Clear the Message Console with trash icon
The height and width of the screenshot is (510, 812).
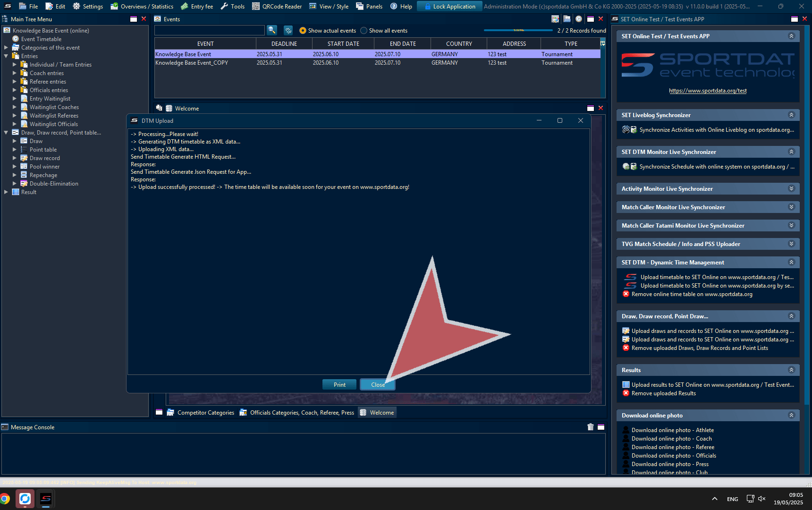(590, 427)
